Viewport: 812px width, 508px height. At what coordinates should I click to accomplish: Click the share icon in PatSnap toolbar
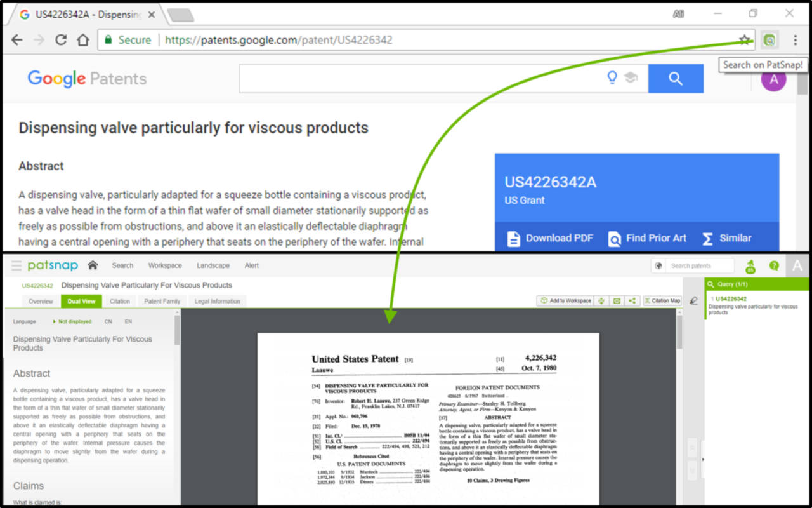click(x=632, y=301)
